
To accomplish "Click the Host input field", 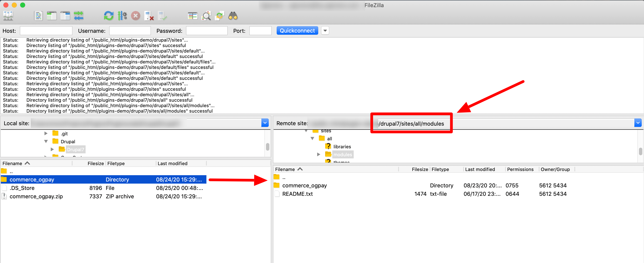I will pyautogui.click(x=46, y=31).
